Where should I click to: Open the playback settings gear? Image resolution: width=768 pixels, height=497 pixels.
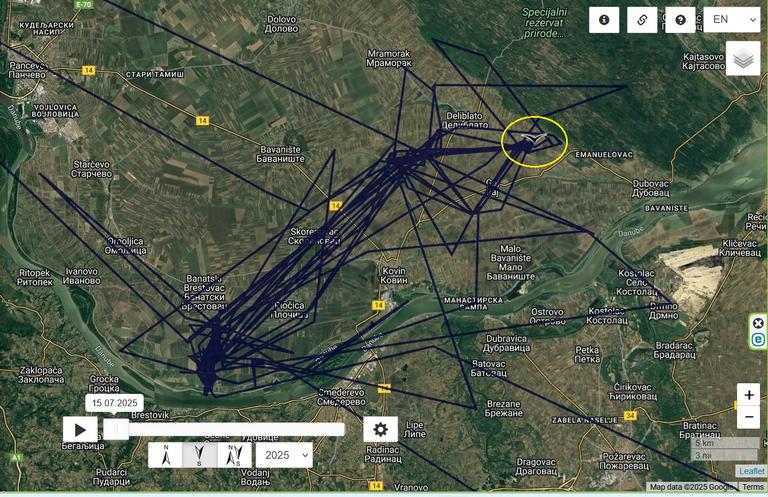pos(380,429)
